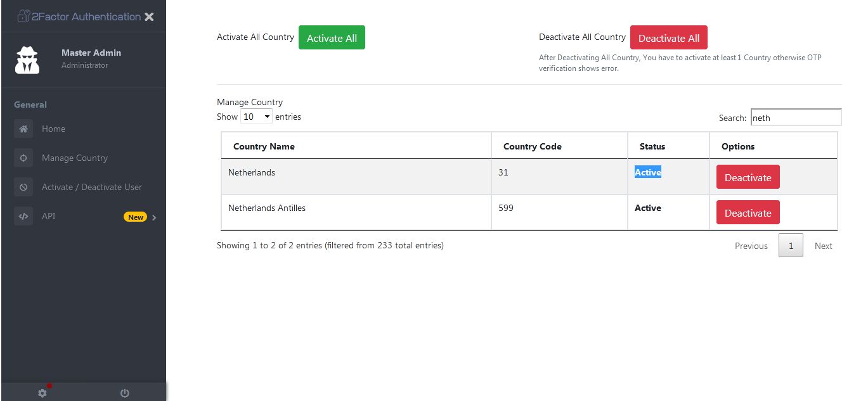Image resolution: width=868 pixels, height=401 pixels.
Task: Deactivate the Netherlands Antilles row
Action: point(748,213)
